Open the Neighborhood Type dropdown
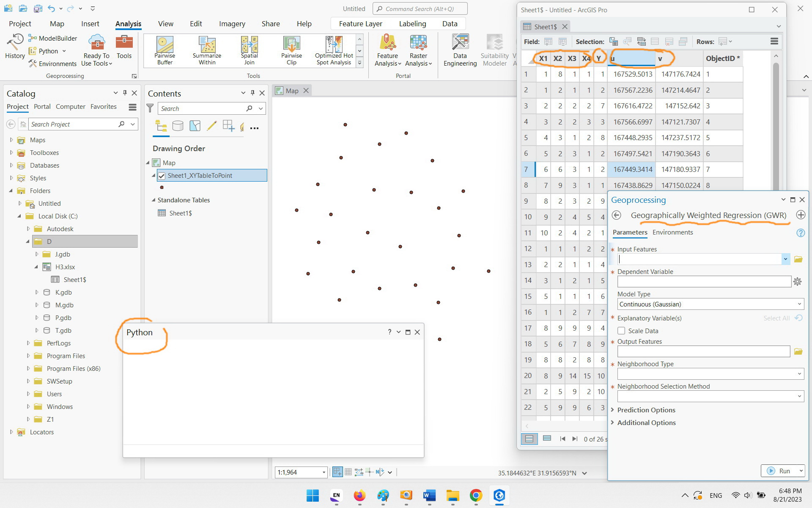 point(710,374)
